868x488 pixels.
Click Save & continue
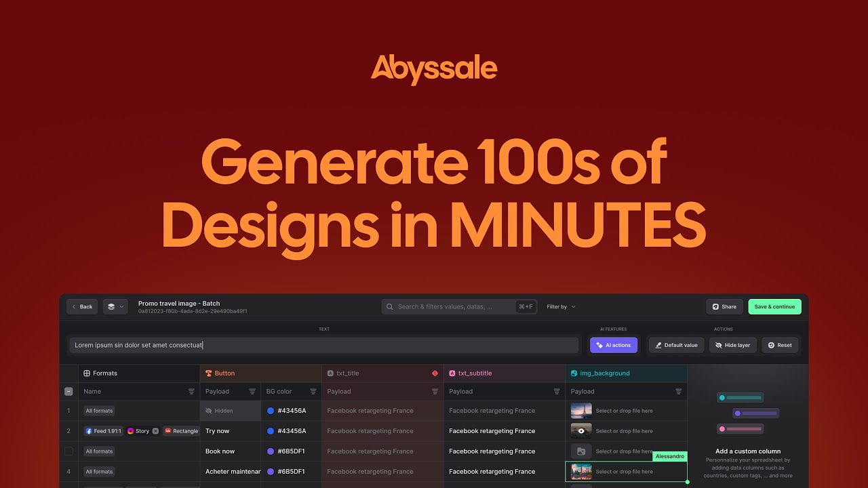coord(774,306)
